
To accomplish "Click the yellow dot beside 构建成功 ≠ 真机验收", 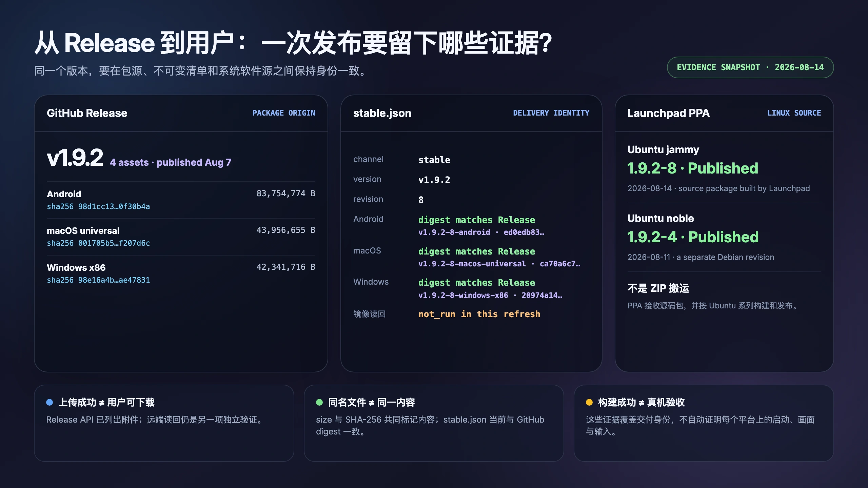I will pyautogui.click(x=589, y=402).
